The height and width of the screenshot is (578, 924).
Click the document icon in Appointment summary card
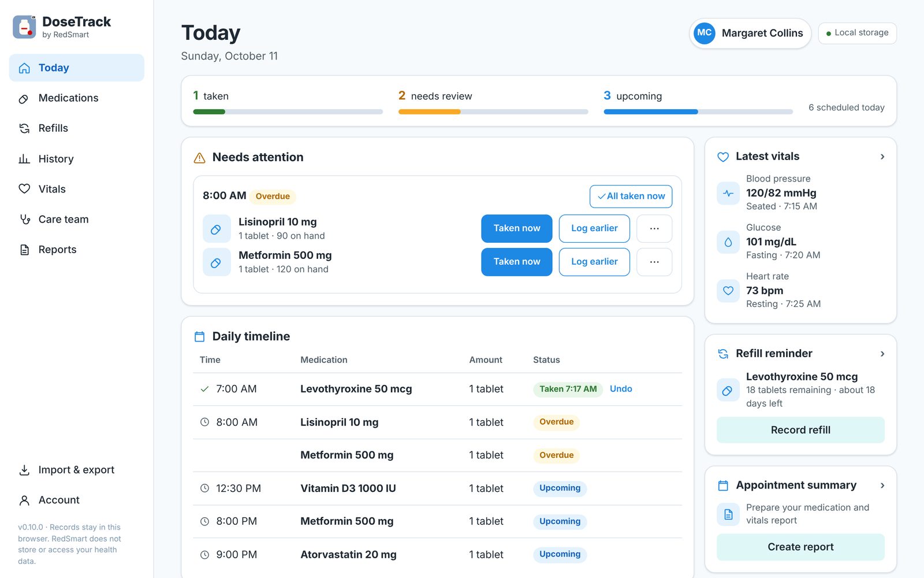[728, 514]
